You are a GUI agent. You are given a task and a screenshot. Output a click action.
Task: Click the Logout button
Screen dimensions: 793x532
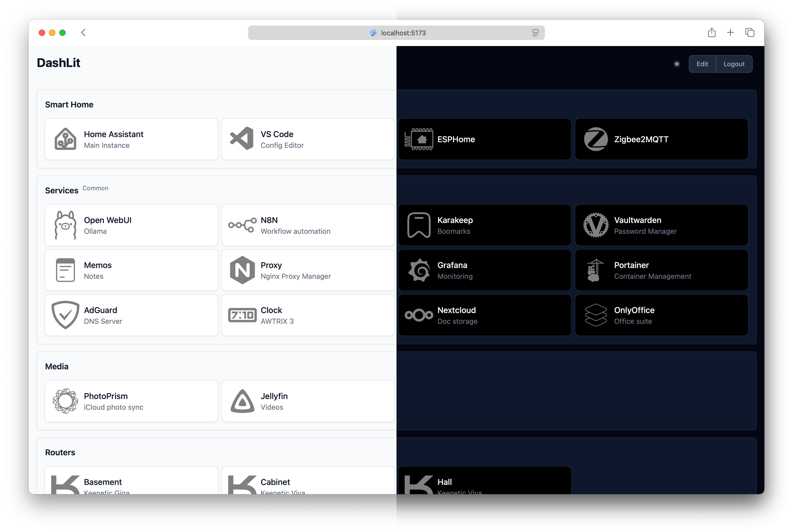pyautogui.click(x=734, y=64)
